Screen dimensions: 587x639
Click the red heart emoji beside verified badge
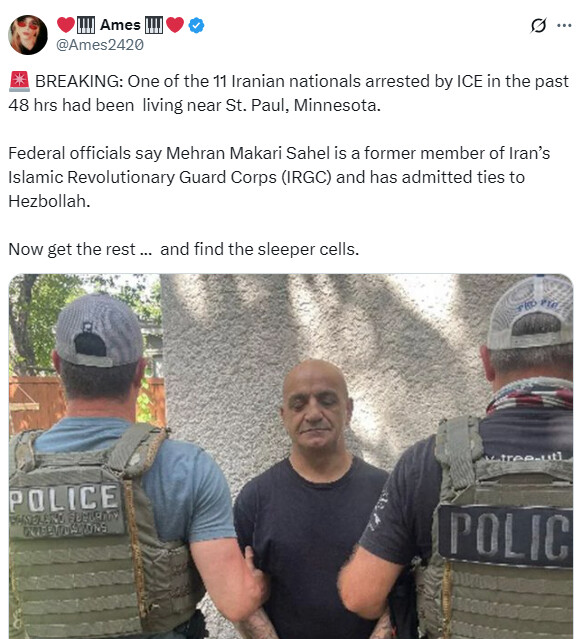pos(175,25)
